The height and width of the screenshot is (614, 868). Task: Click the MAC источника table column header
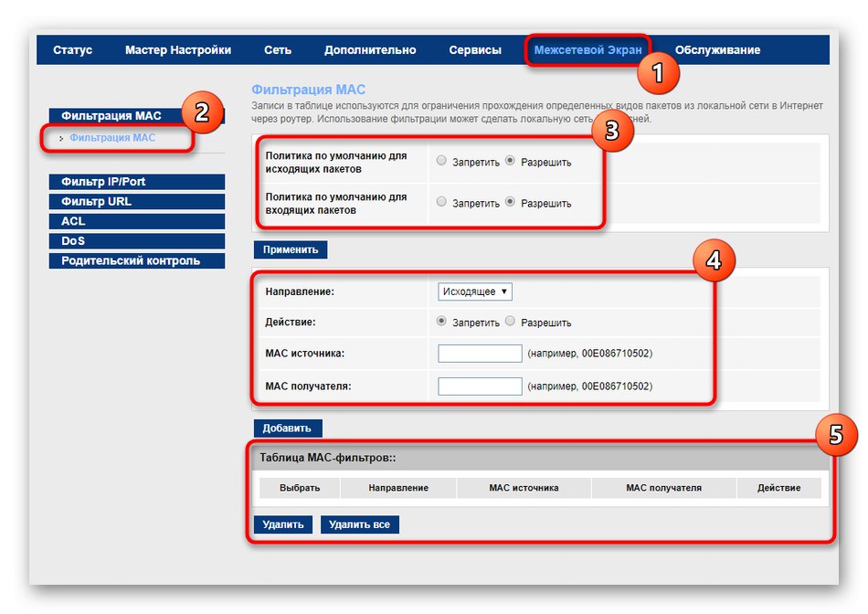tap(524, 488)
